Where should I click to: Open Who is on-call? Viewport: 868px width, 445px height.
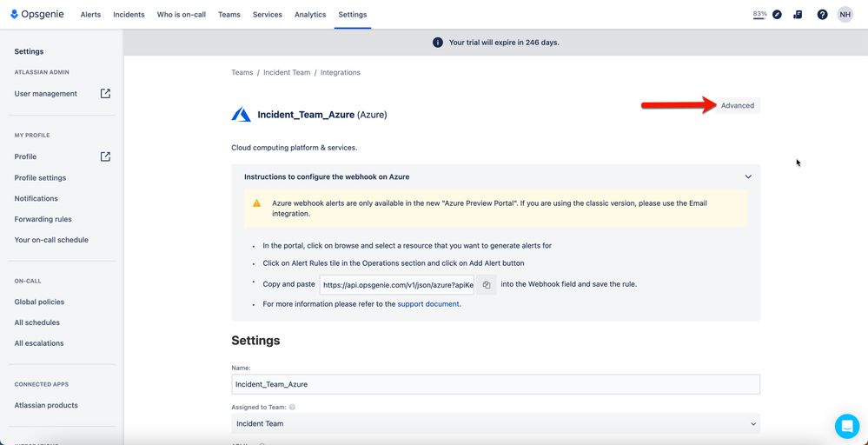point(182,15)
